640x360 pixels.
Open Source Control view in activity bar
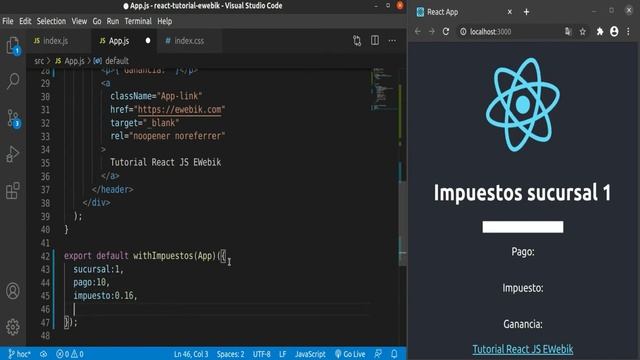13,118
